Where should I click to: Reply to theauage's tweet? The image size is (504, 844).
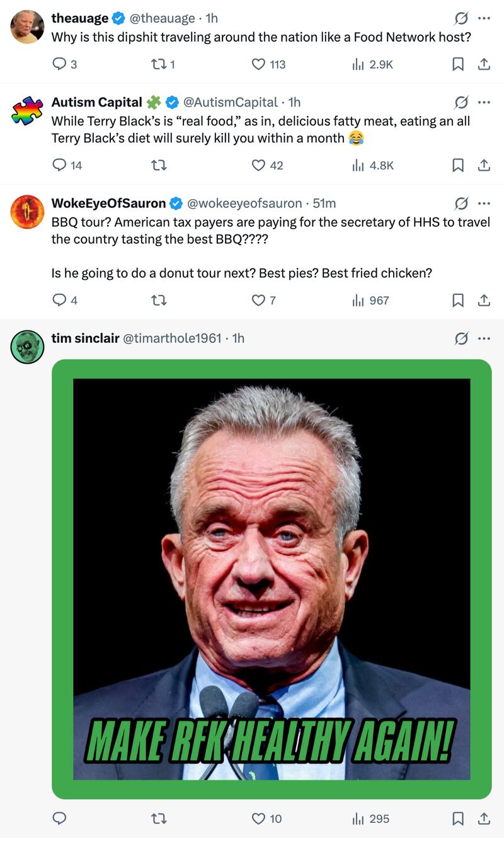click(x=59, y=64)
